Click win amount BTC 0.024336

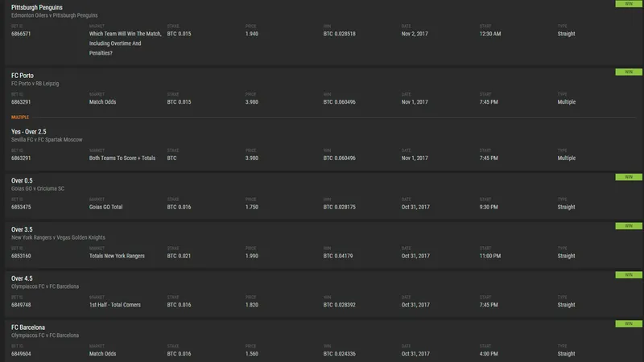tap(339, 353)
